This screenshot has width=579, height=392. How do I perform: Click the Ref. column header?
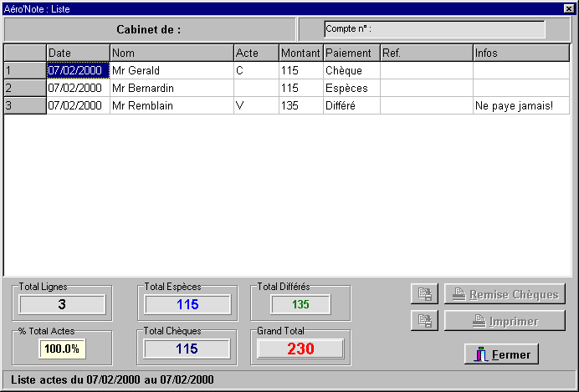[x=427, y=53]
